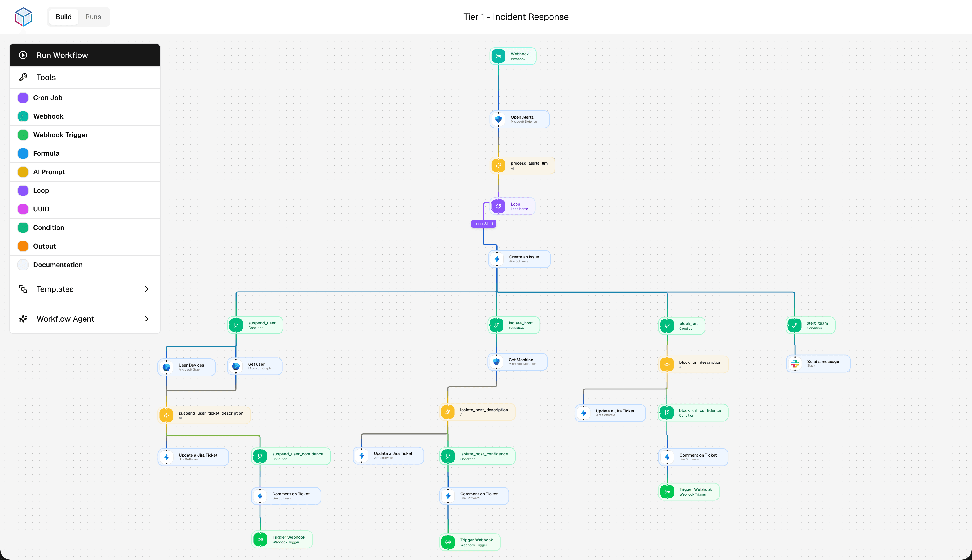The height and width of the screenshot is (560, 972).
Task: Click the condition branch icon on alert_team node
Action: pyautogui.click(x=795, y=325)
